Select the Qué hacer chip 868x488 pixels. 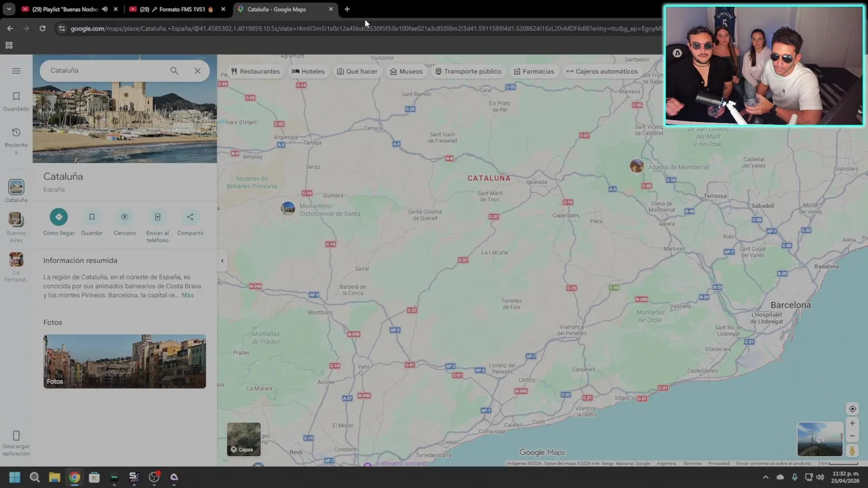(357, 71)
